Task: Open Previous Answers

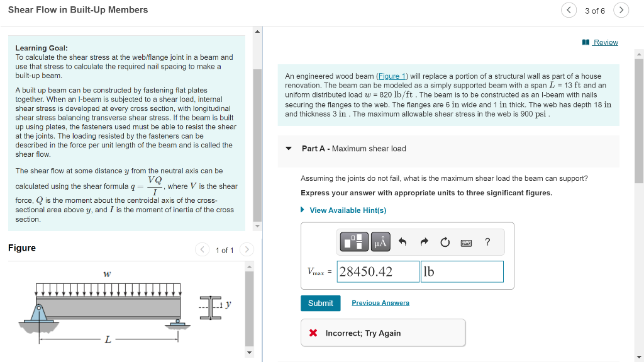Action: tap(380, 303)
